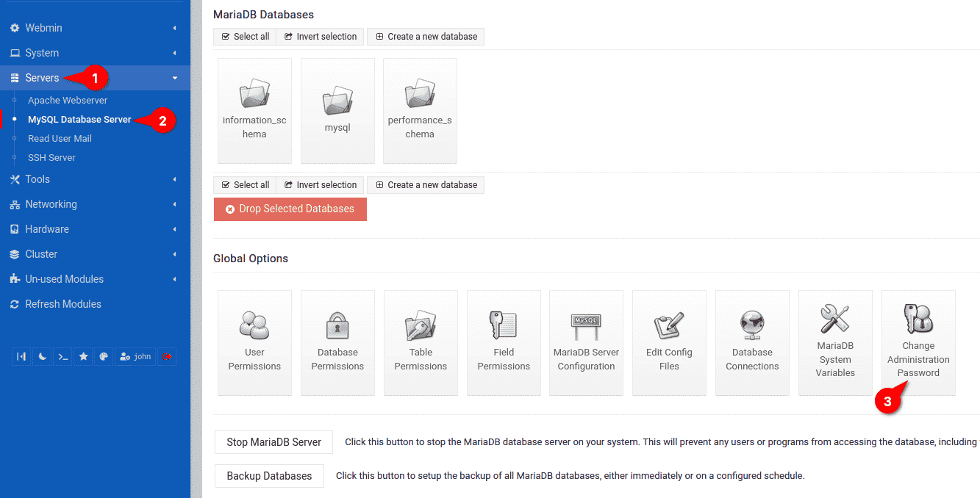
Task: Collapse the Servers sidebar section
Action: tap(95, 78)
